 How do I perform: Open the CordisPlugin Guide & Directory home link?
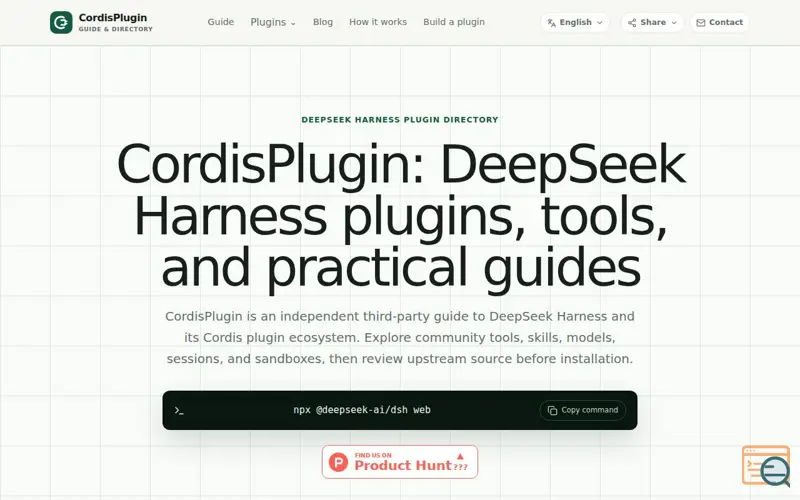(x=102, y=22)
